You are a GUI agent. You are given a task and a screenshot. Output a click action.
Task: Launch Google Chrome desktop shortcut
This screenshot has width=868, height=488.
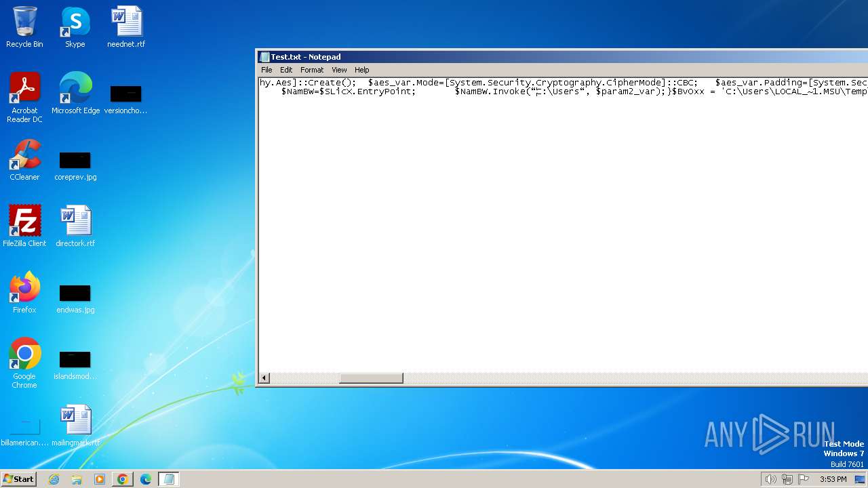point(24,363)
